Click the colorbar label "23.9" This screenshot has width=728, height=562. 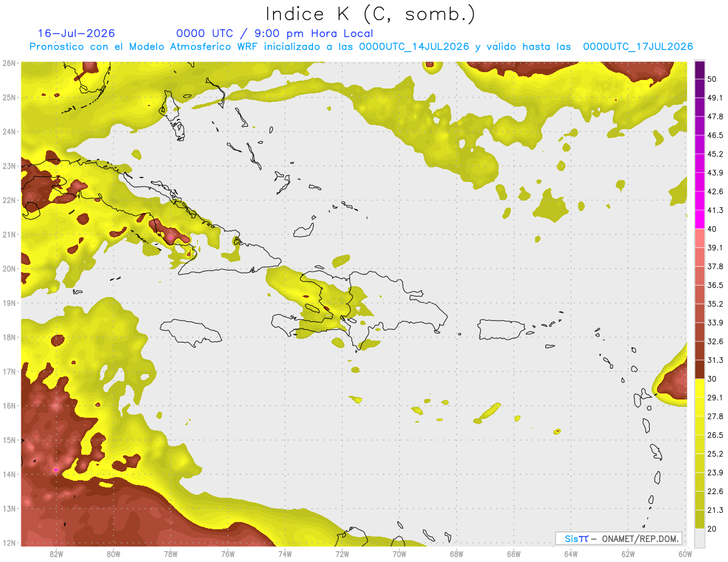point(715,473)
